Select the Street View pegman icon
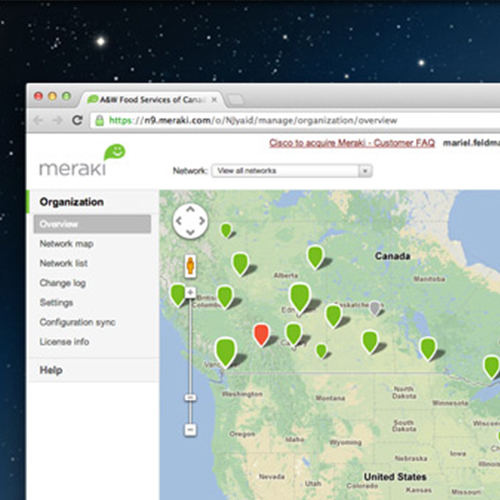The image size is (500, 500). (190, 266)
